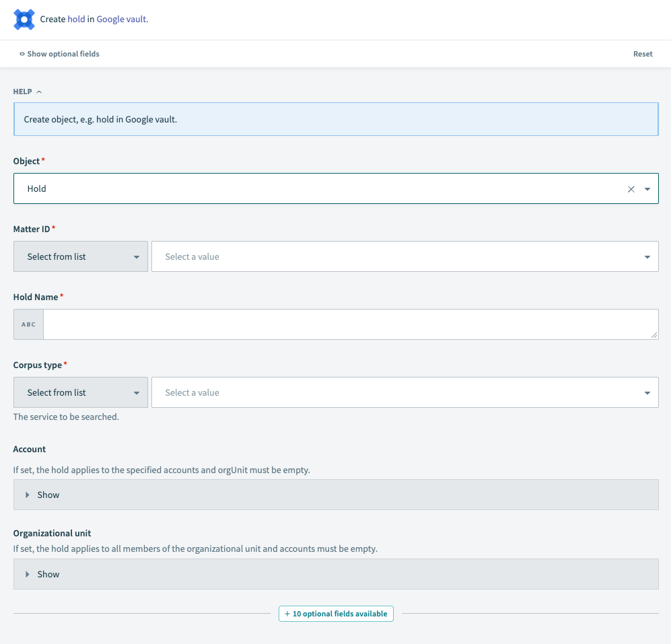The width and height of the screenshot is (671, 644).
Task: Click the caret icon in the Object field
Action: pyautogui.click(x=647, y=188)
